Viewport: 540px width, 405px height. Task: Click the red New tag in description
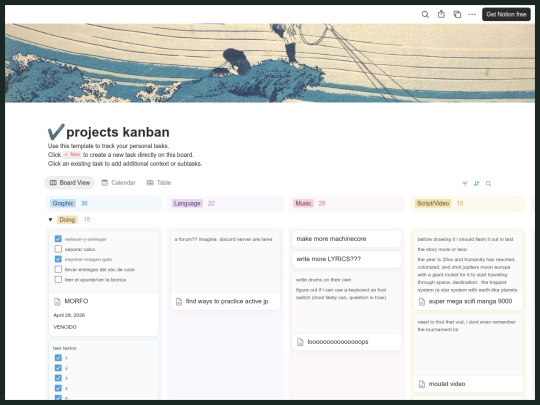72,155
